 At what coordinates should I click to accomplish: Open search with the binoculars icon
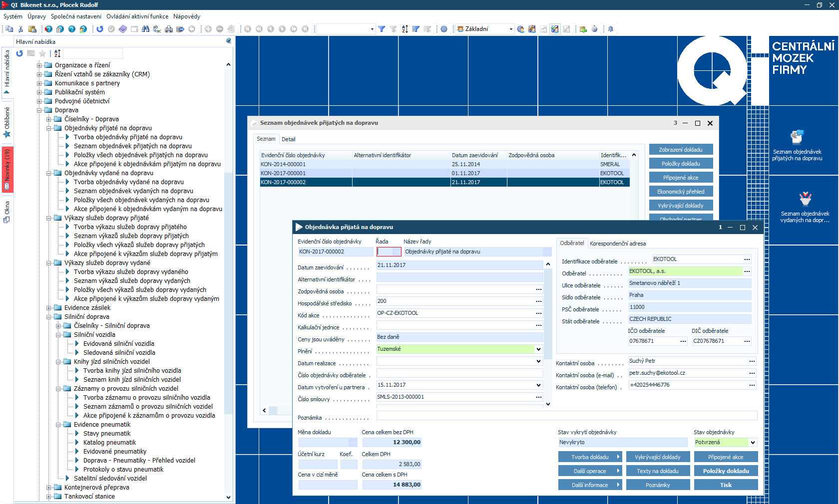[145, 29]
